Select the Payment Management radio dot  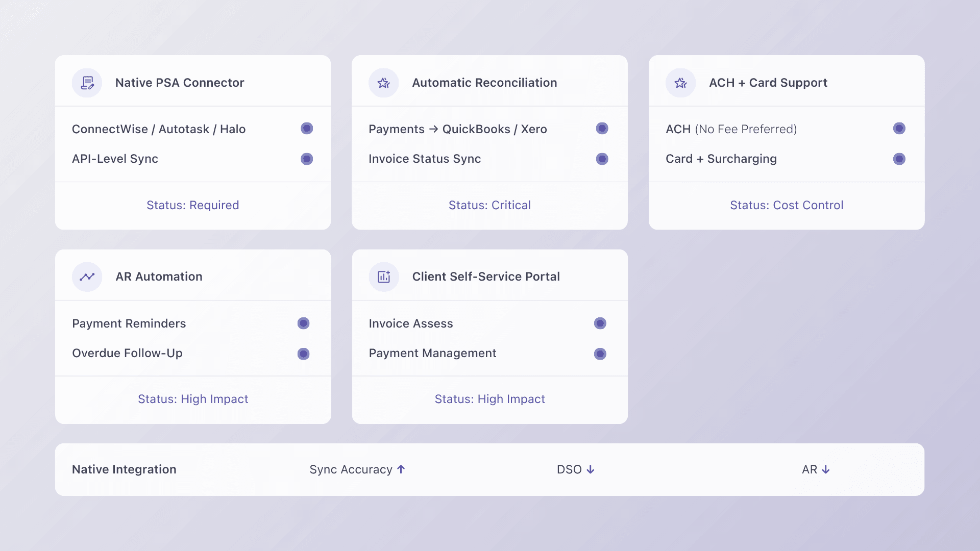pyautogui.click(x=600, y=354)
